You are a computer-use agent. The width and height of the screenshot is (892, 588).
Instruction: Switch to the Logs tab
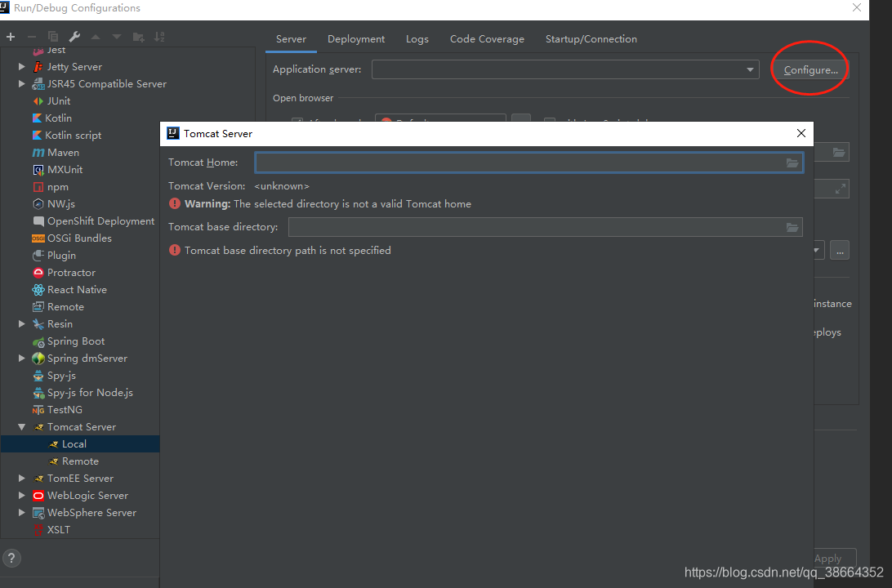click(417, 39)
